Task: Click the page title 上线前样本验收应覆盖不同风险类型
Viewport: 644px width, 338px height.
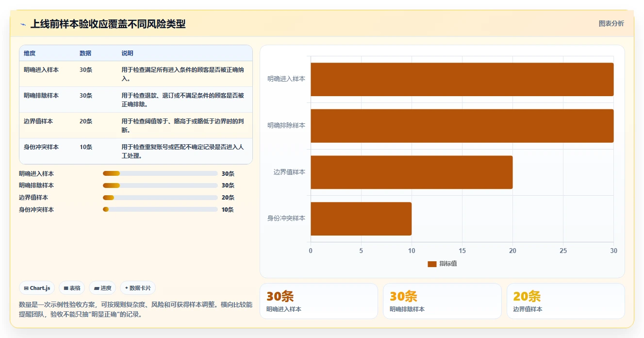Action: [x=108, y=24]
